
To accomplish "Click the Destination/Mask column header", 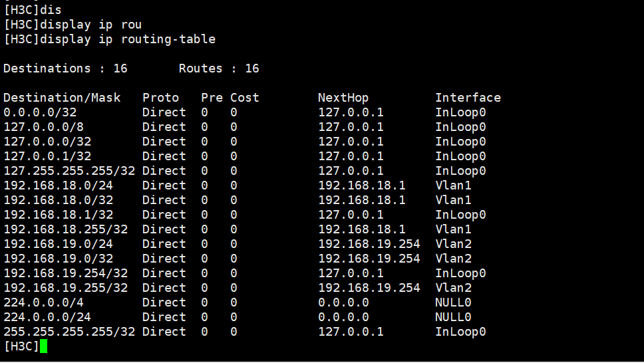I will click(x=62, y=98).
